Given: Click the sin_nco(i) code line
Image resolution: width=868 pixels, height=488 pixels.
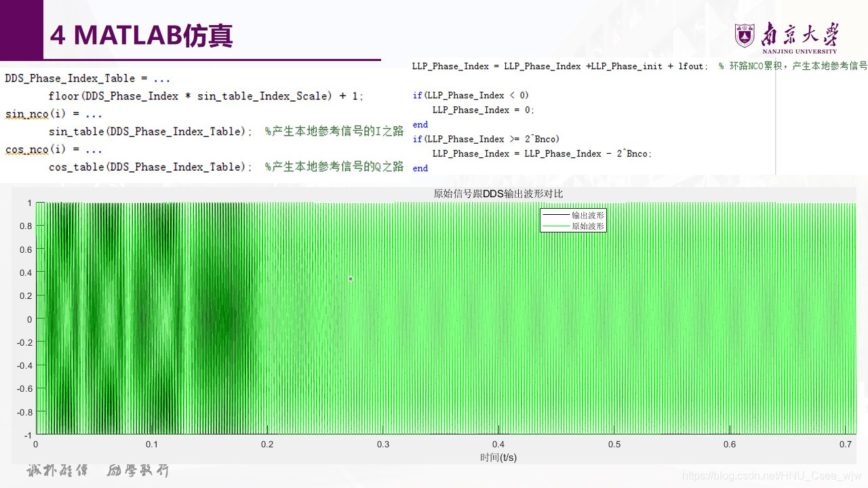Looking at the screenshot, I should click(x=53, y=114).
